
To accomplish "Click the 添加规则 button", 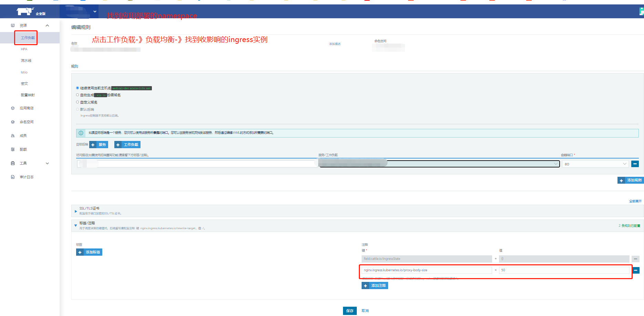I will tap(630, 180).
